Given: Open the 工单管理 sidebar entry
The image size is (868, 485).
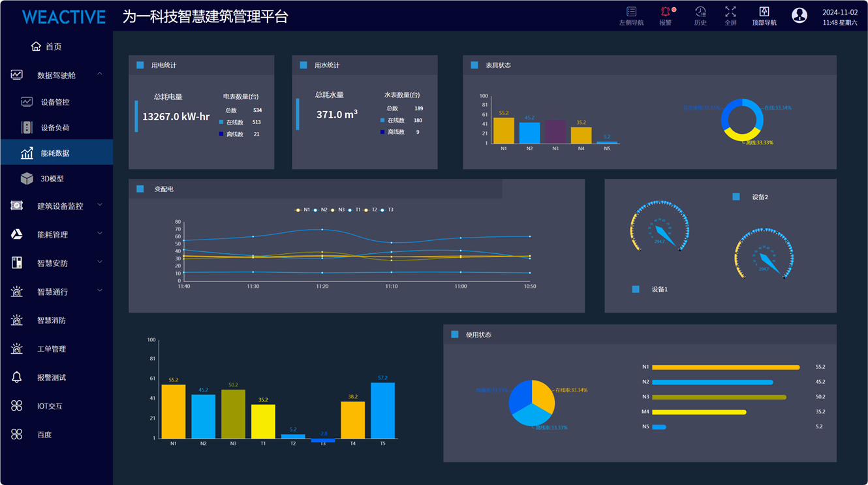Looking at the screenshot, I should (51, 349).
